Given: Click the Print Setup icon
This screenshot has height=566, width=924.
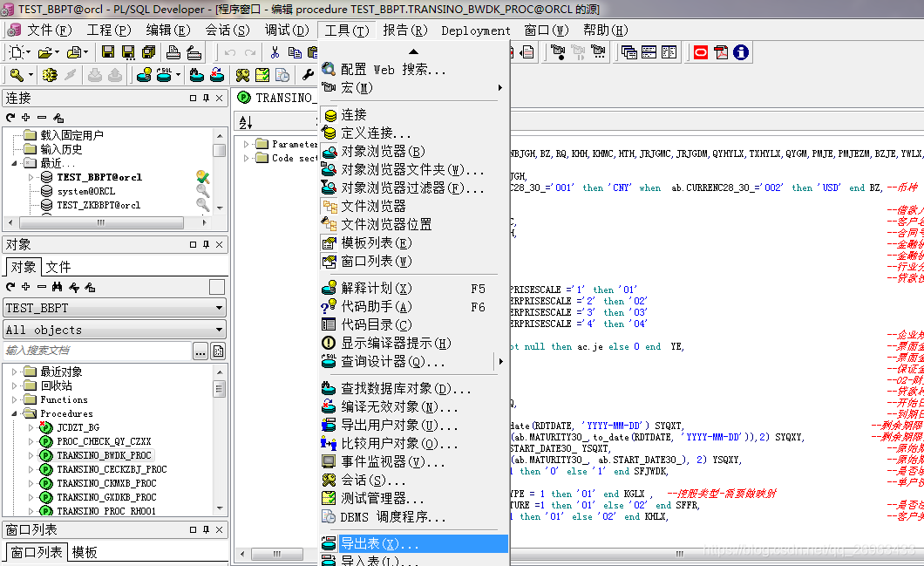Looking at the screenshot, I should [194, 51].
